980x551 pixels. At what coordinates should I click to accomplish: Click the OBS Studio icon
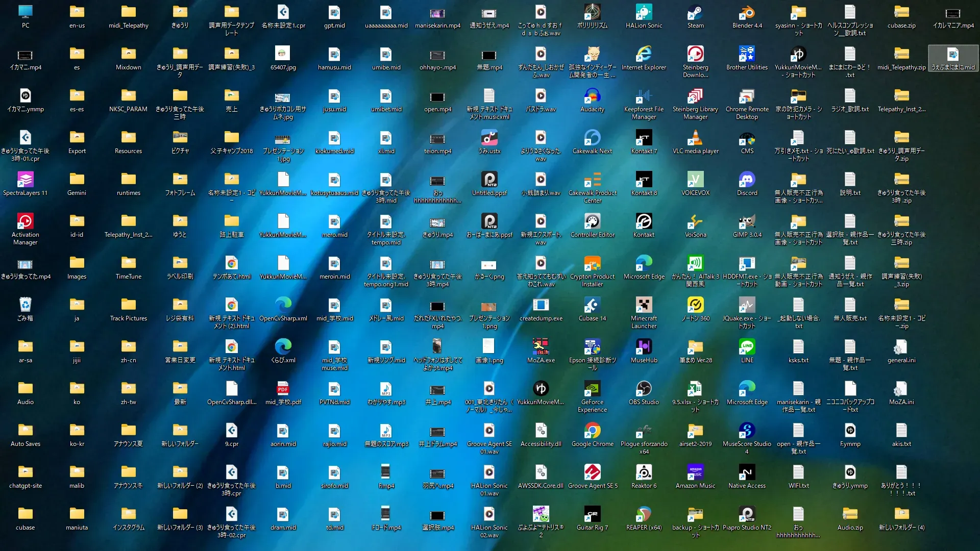[x=644, y=389]
